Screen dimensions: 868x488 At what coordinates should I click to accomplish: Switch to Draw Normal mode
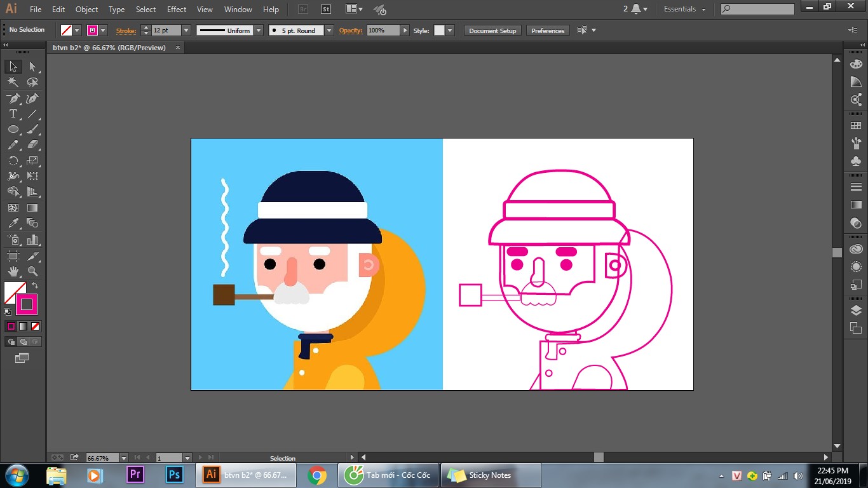tap(11, 342)
